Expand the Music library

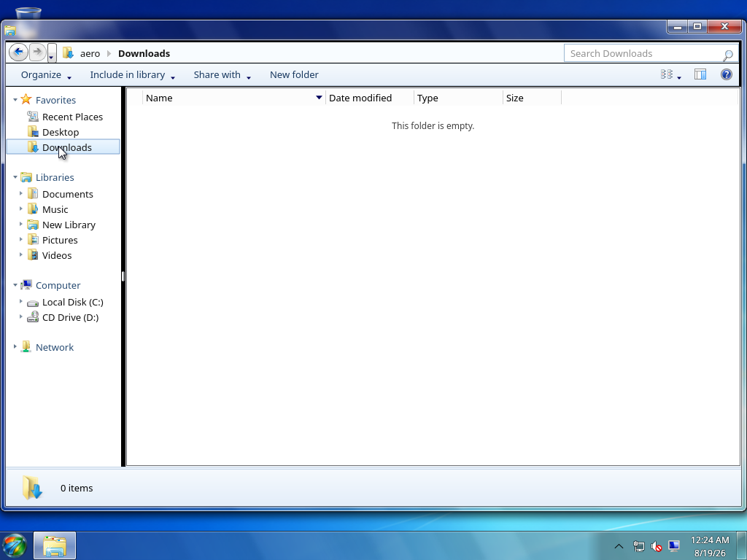21,209
